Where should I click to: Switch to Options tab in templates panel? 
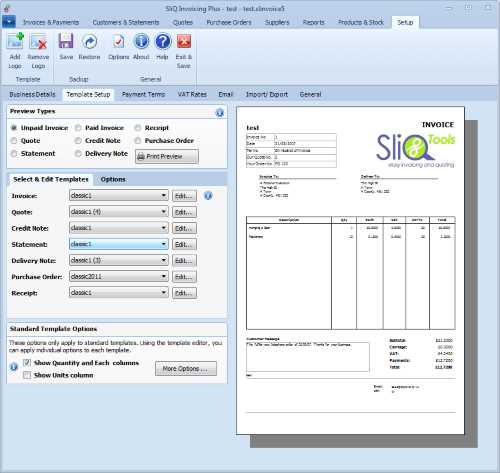click(x=113, y=179)
